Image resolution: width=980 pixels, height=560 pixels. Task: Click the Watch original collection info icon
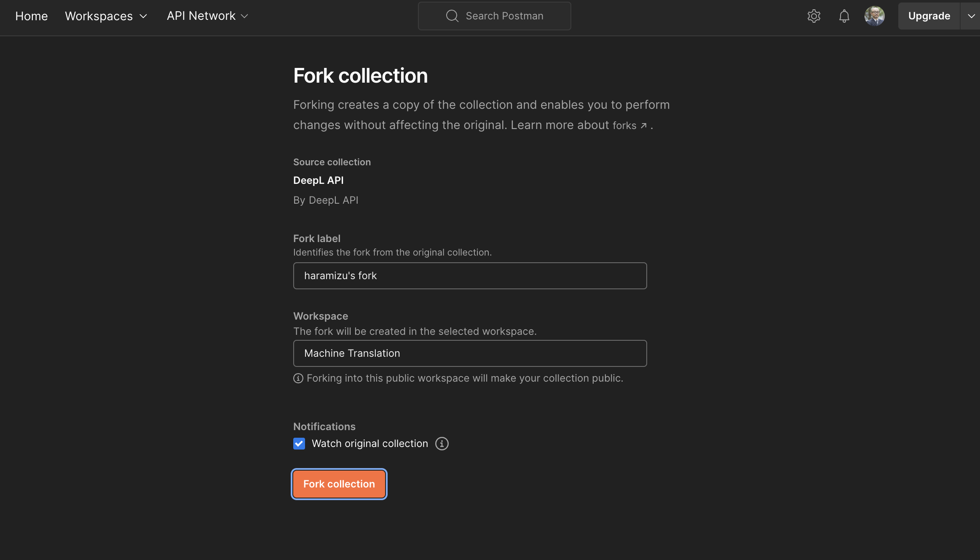click(442, 444)
